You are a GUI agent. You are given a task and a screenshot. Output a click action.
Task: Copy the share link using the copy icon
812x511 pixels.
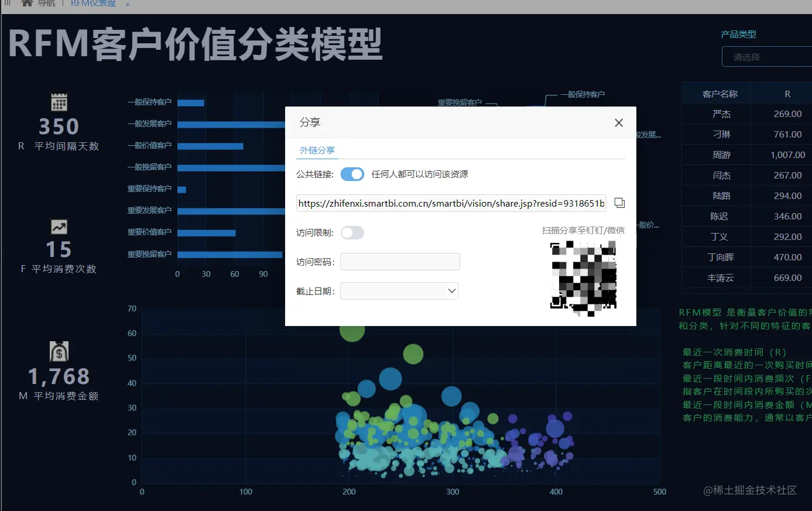tap(619, 203)
